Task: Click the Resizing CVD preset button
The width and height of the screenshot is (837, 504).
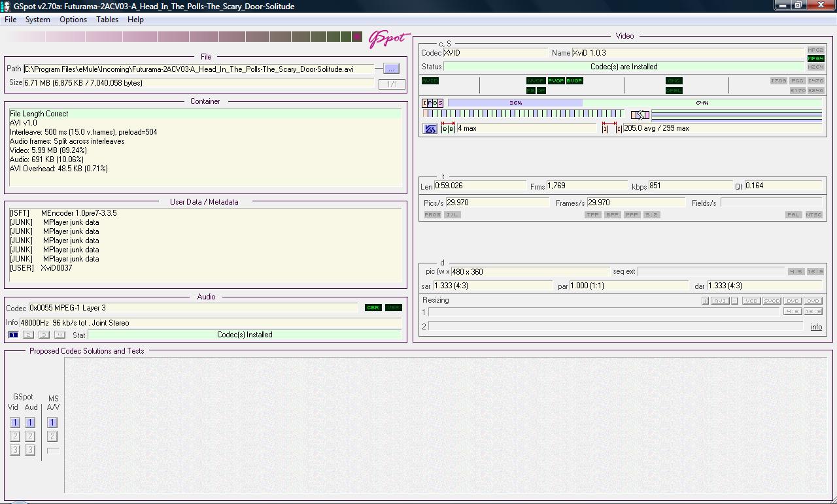Action: pos(813,301)
